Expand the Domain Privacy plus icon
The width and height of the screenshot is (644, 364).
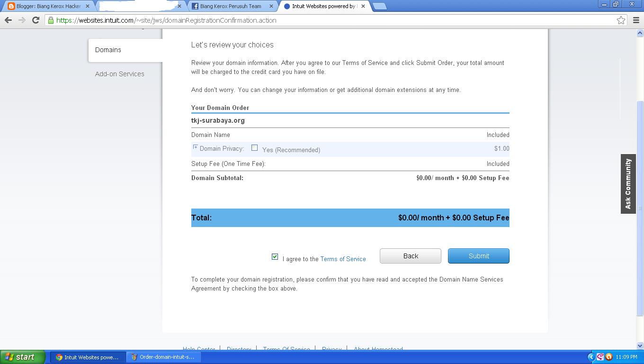[x=195, y=147]
